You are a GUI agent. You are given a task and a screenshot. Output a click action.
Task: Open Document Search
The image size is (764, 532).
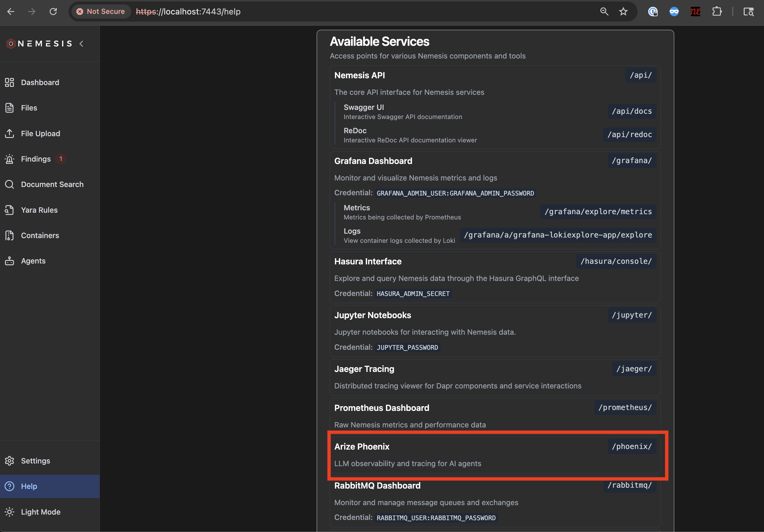pos(52,184)
